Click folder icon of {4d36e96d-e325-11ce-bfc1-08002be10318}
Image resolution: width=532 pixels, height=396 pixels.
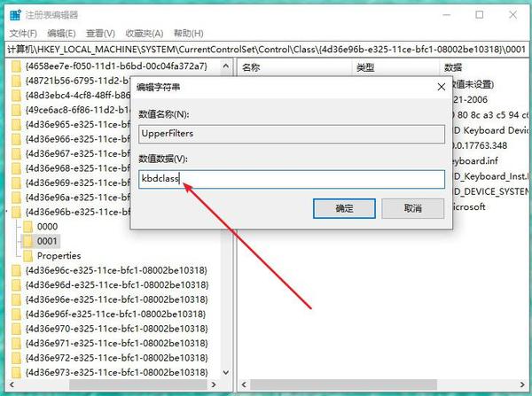(16, 284)
